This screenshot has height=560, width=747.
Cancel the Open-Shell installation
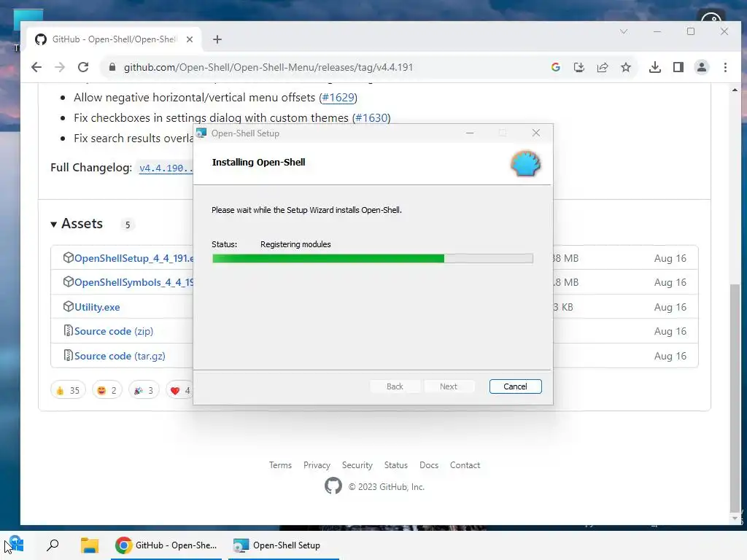click(x=515, y=386)
